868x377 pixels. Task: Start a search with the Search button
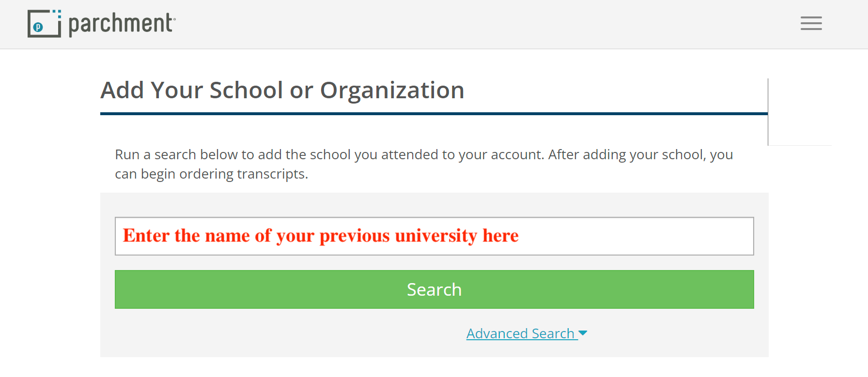point(434,289)
